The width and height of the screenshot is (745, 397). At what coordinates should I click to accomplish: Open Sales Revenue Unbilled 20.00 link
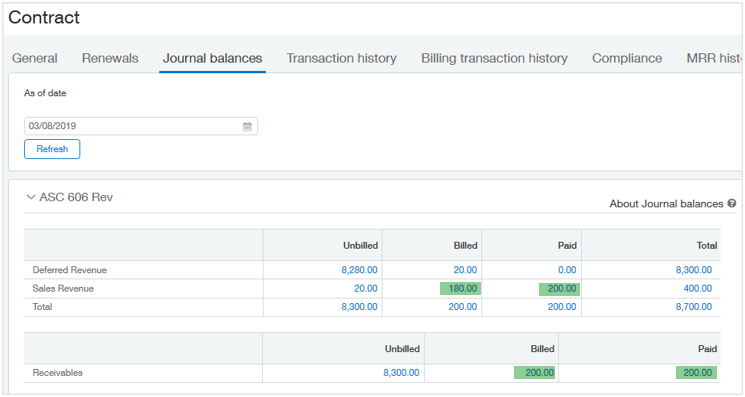click(x=366, y=288)
